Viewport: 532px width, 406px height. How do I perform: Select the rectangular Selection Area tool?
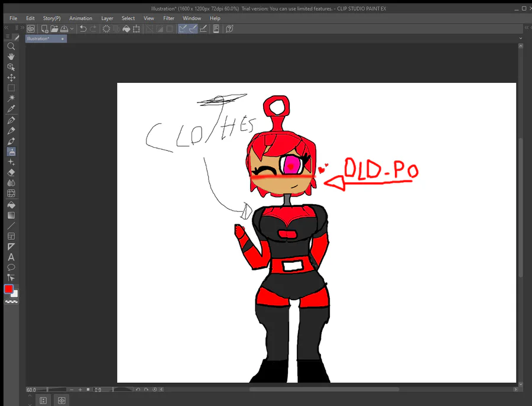[11, 88]
